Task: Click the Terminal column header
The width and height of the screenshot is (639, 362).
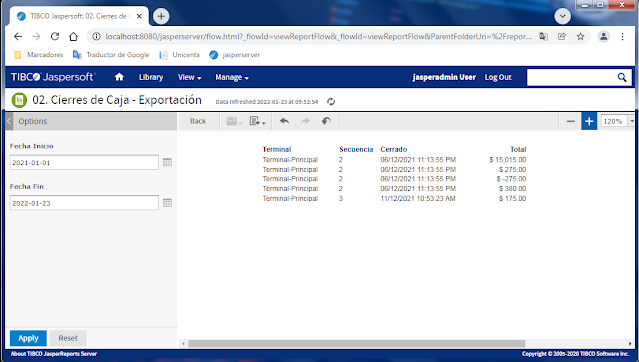Action: 277,149
